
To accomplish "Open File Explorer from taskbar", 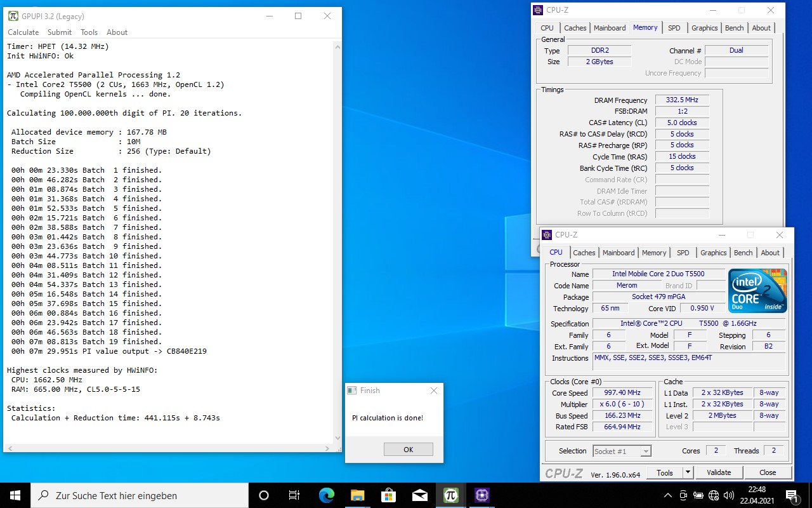I will (x=357, y=495).
